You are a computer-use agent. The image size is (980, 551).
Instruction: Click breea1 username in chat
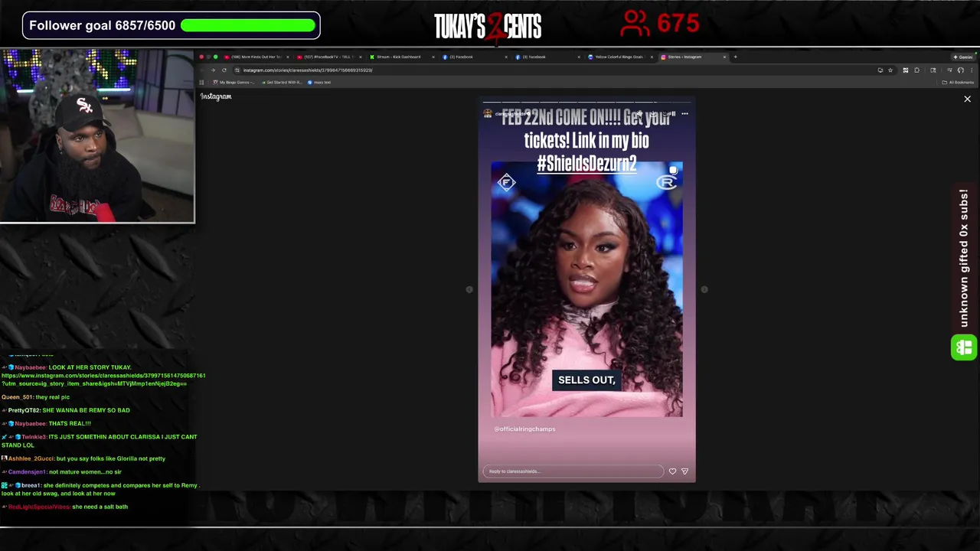(x=30, y=485)
